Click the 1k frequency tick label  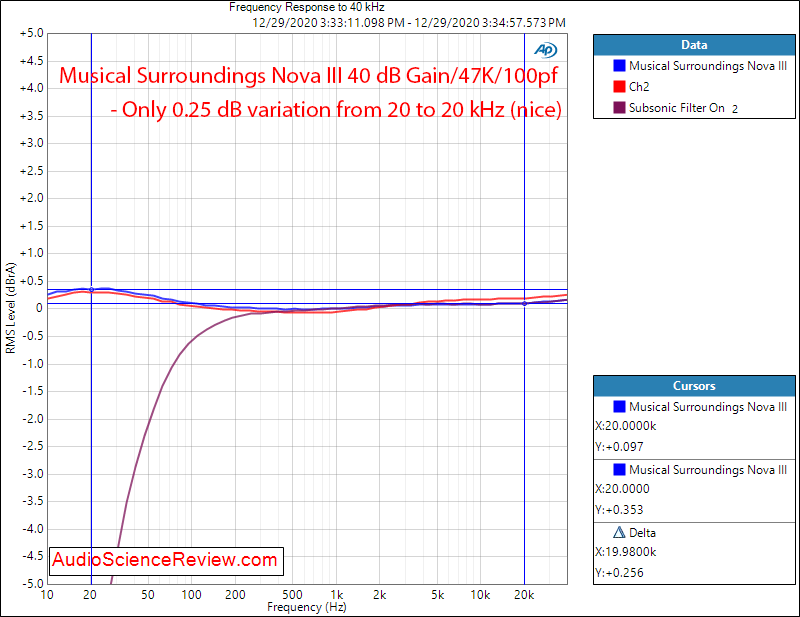tap(336, 595)
